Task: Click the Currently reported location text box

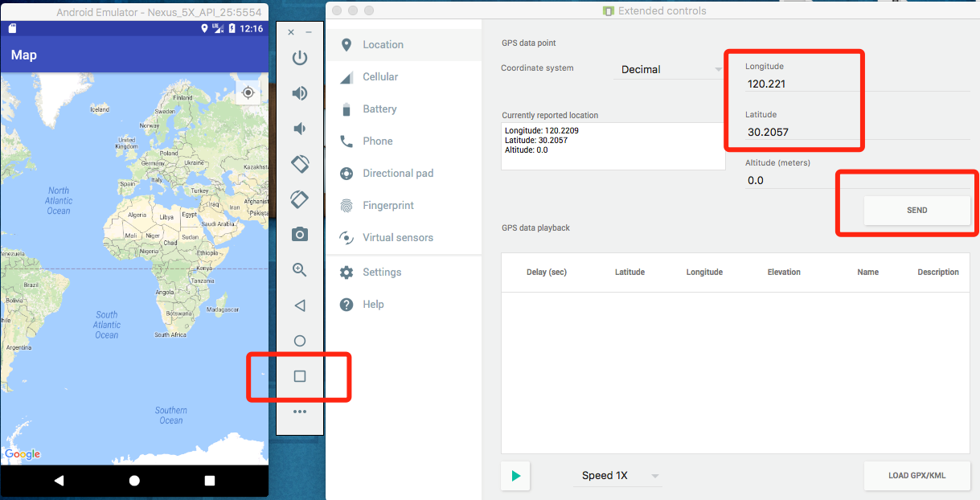Action: [x=613, y=145]
